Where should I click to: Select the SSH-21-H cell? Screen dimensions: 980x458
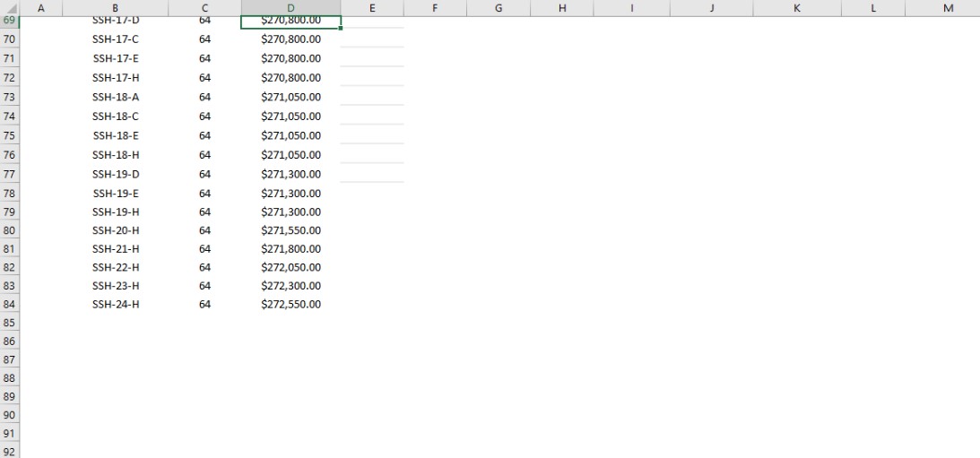tap(116, 249)
